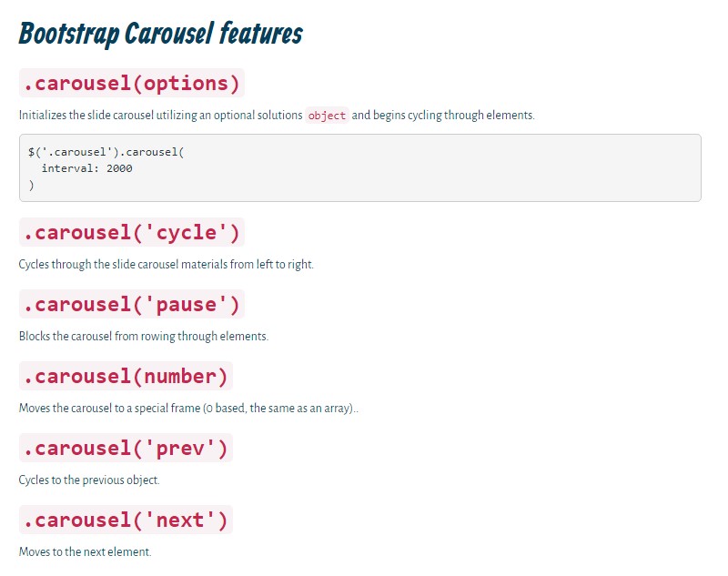Click inside the gray code block
Screen dimensions: 728x576
pyautogui.click(x=455, y=168)
